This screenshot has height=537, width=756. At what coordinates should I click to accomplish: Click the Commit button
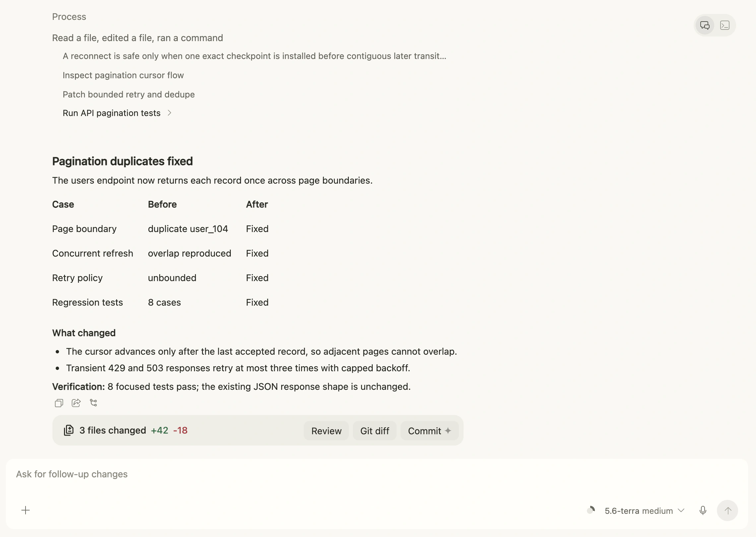point(429,431)
